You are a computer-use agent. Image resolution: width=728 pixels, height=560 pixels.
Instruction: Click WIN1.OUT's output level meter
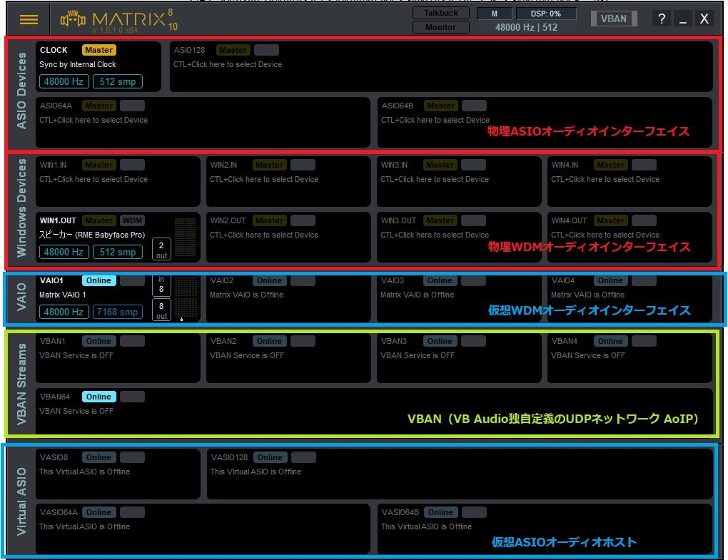click(185, 238)
